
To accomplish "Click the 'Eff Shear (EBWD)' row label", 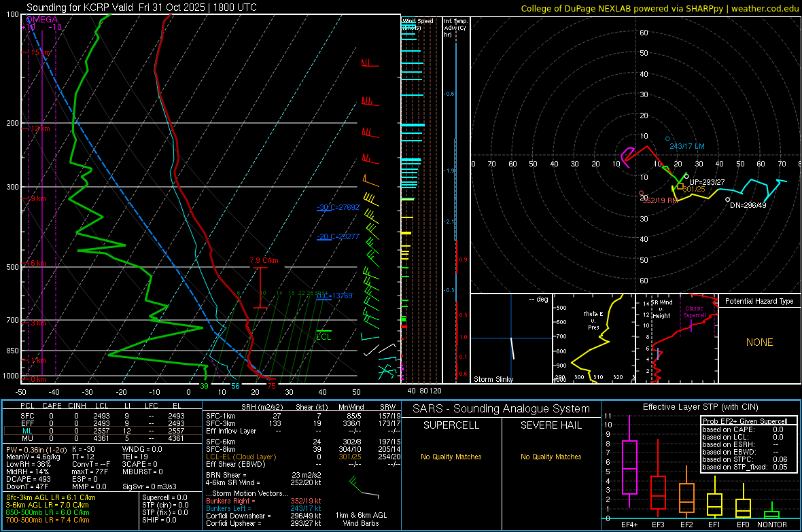I will pos(236,464).
